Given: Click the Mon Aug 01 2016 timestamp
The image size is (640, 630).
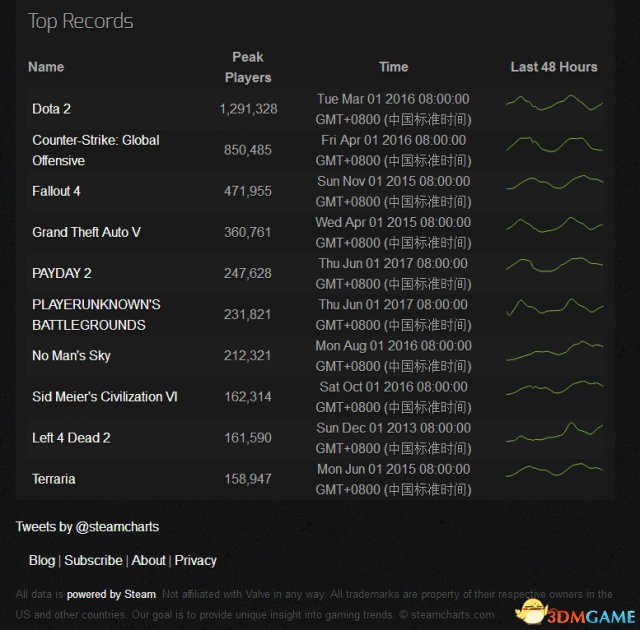Looking at the screenshot, I should coord(393,355).
